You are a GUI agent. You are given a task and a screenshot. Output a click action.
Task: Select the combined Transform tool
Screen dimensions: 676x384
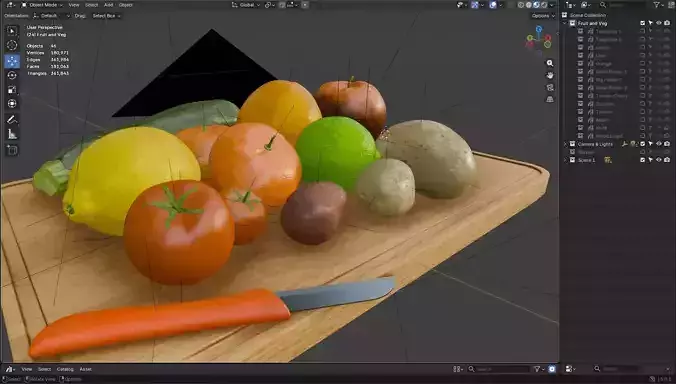point(12,104)
